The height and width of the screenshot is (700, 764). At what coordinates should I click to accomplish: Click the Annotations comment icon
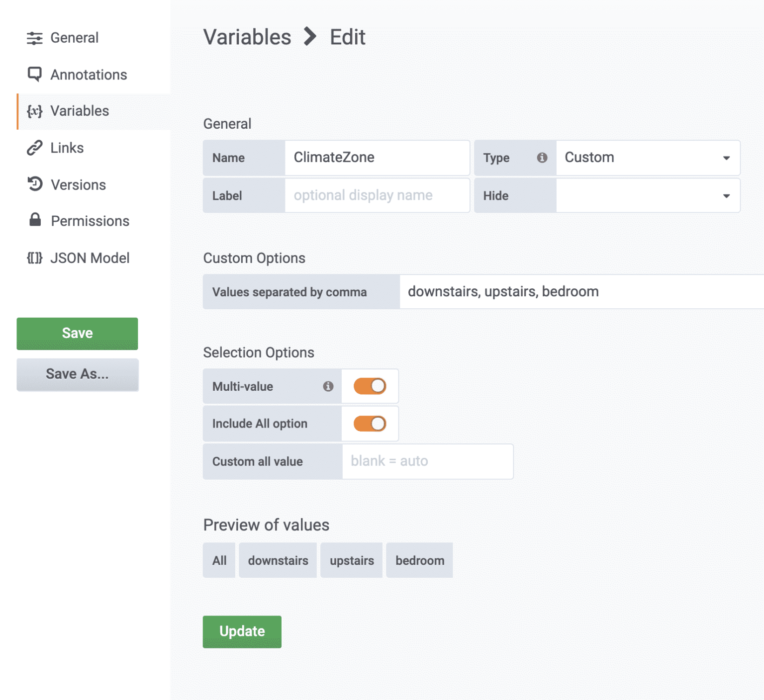coord(34,75)
